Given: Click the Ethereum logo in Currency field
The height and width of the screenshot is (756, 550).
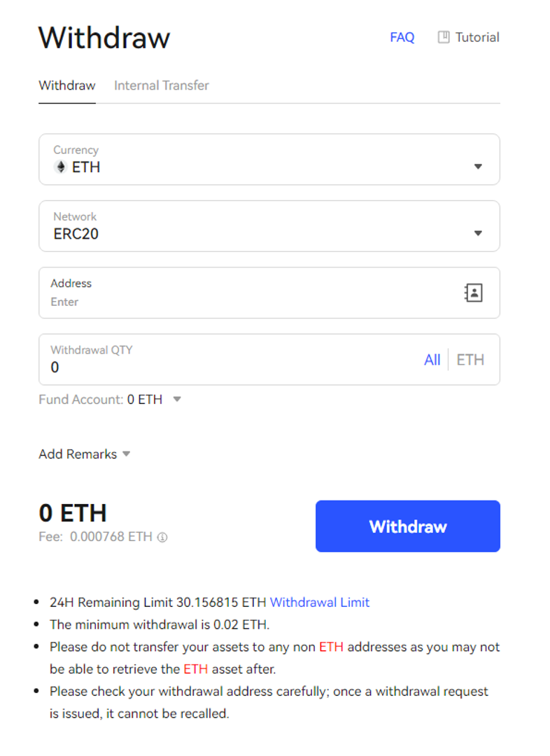Looking at the screenshot, I should (60, 167).
